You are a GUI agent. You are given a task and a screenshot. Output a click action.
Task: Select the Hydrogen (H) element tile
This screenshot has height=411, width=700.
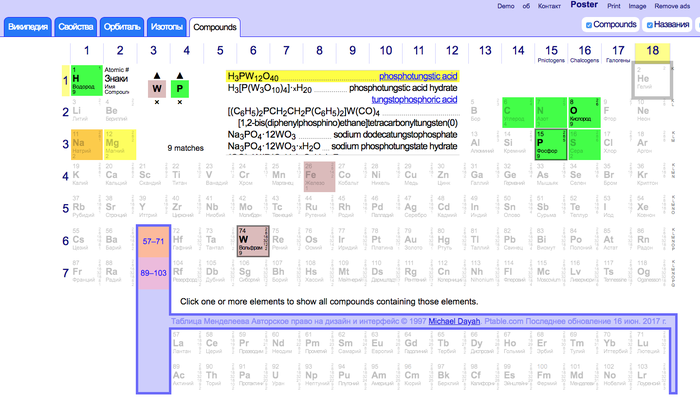[85, 81]
